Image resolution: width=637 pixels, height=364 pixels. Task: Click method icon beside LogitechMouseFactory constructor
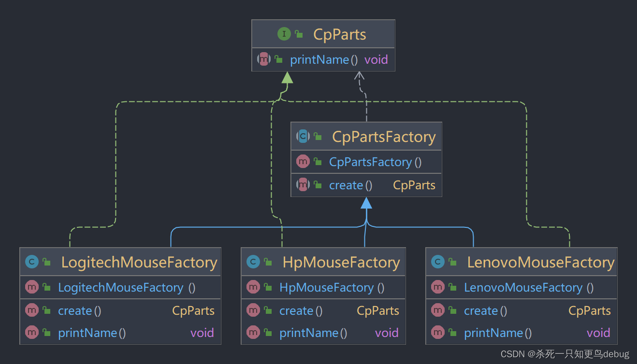point(32,287)
